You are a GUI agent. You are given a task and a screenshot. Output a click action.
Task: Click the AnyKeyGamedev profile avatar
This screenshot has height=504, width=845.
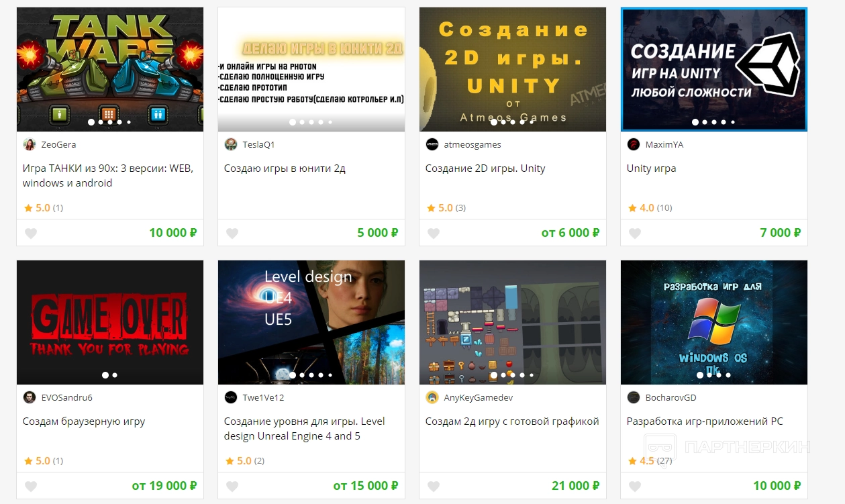432,397
